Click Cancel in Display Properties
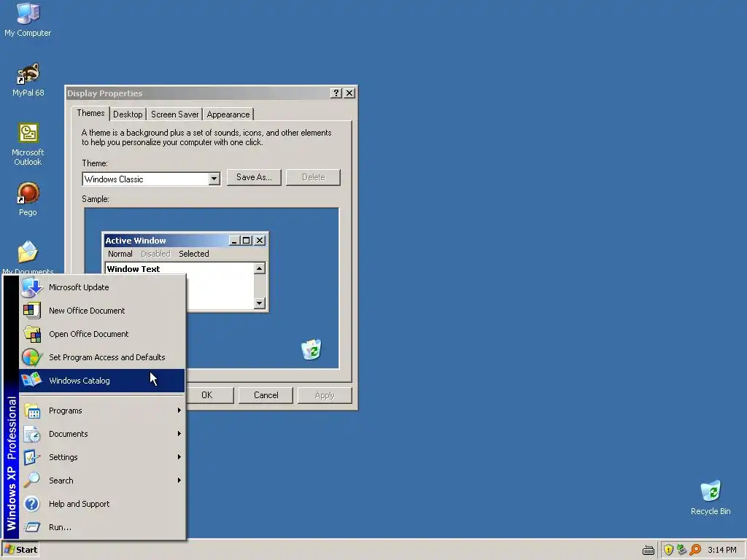 tap(266, 395)
